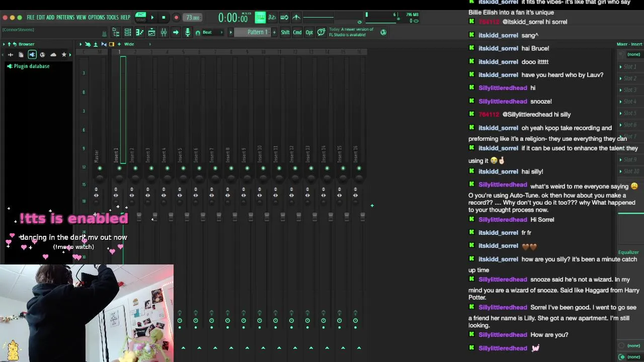Click the mixer yellow square icon

pyautogui.click(x=112, y=44)
